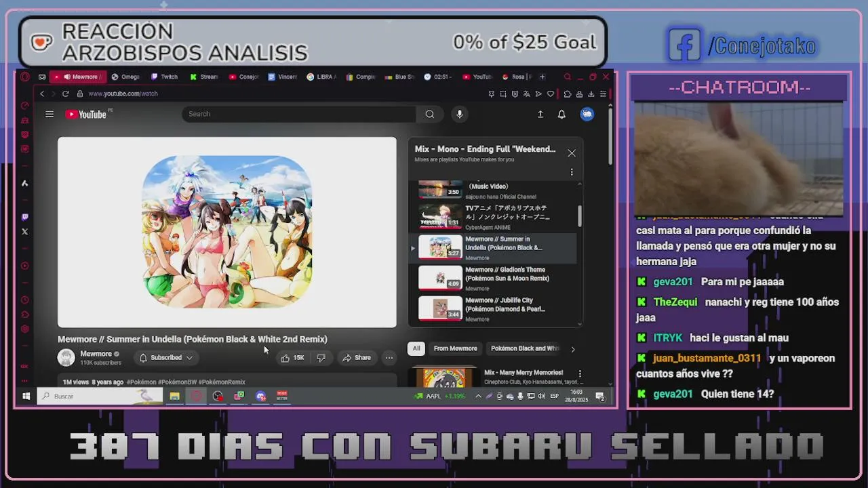868x488 pixels.
Task: Dislike the video with thumbs down
Action: click(321, 357)
